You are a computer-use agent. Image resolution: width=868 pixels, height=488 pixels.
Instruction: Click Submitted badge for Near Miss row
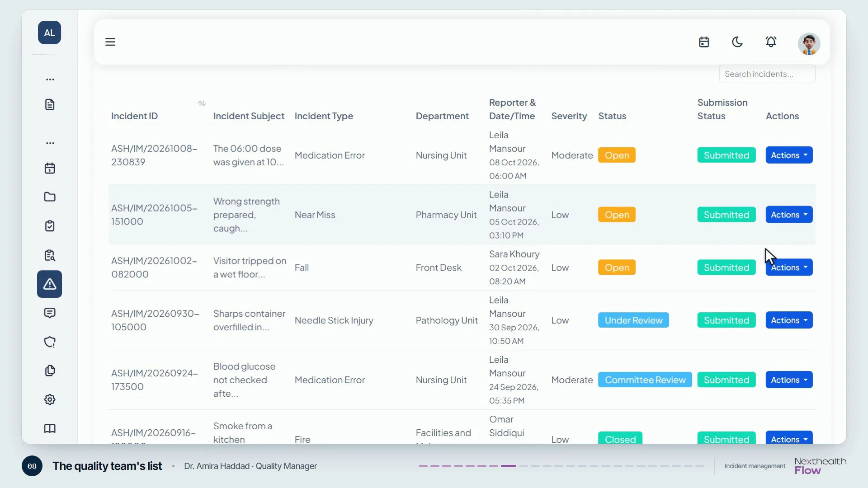click(726, 215)
